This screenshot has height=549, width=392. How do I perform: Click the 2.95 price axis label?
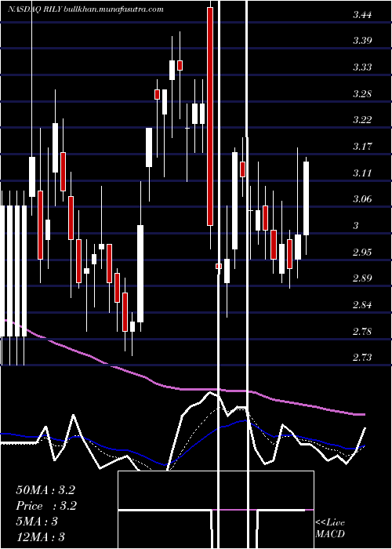point(362,252)
